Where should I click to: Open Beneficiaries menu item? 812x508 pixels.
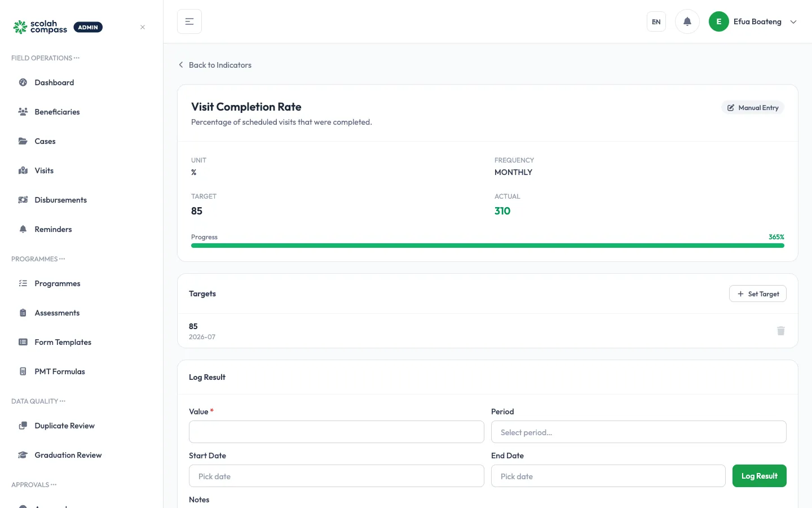(x=82, y=112)
